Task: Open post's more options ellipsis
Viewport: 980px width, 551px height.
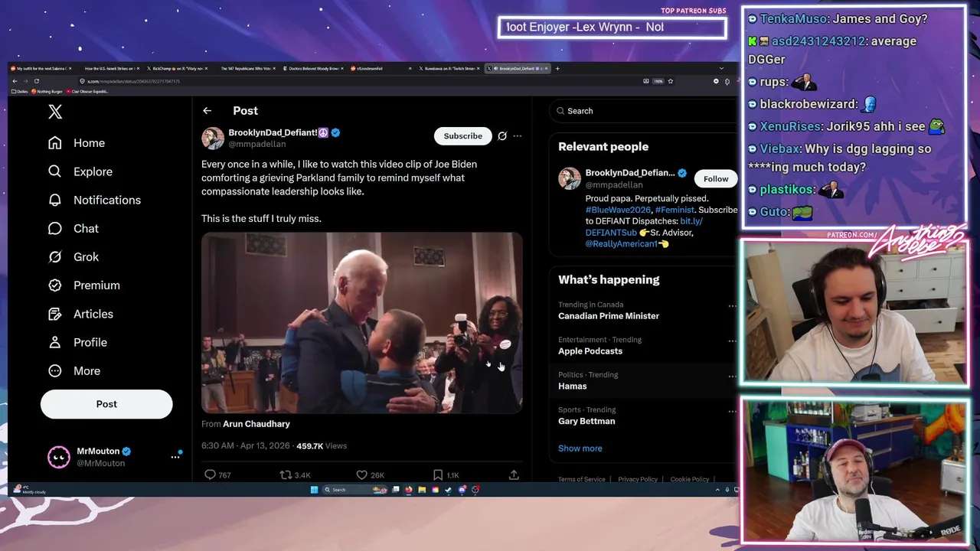Action: (518, 135)
